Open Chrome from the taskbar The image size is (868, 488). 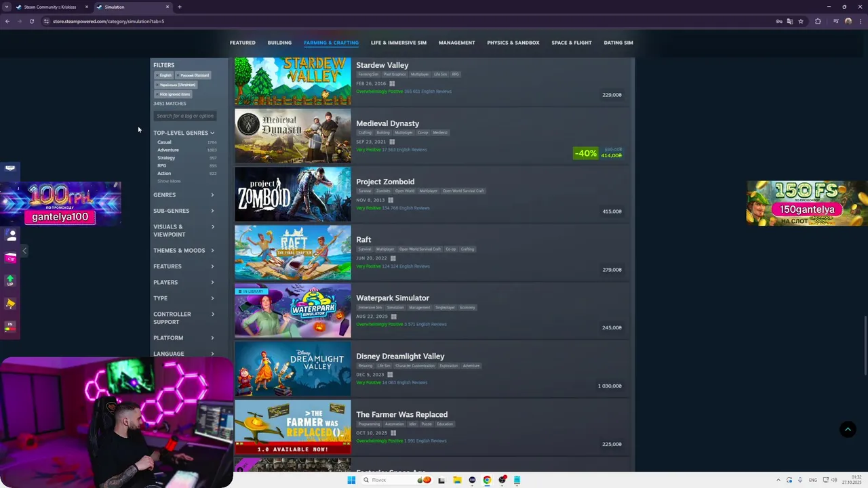pyautogui.click(x=487, y=480)
